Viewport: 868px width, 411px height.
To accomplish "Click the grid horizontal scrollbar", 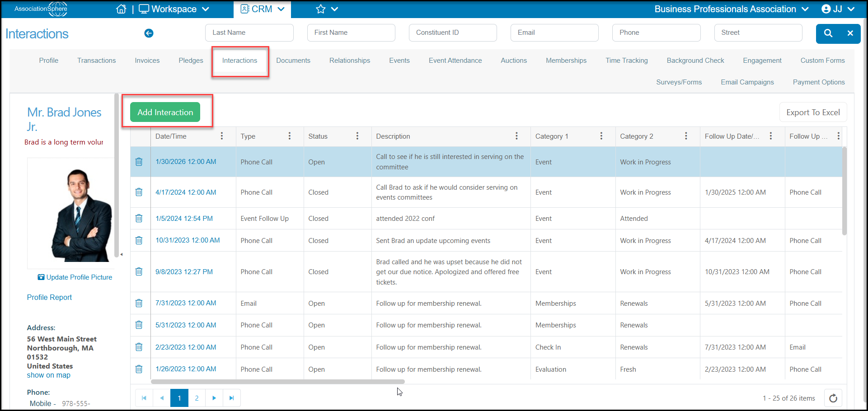I will [x=277, y=382].
